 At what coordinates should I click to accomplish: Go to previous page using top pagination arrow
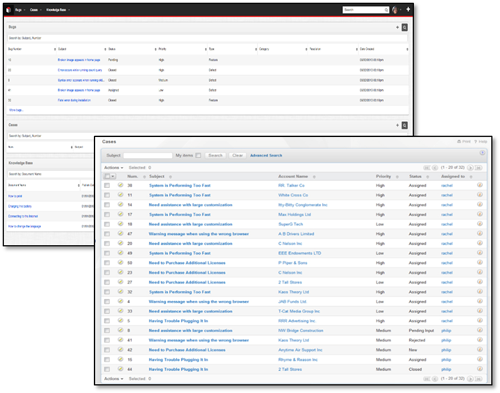click(x=435, y=168)
